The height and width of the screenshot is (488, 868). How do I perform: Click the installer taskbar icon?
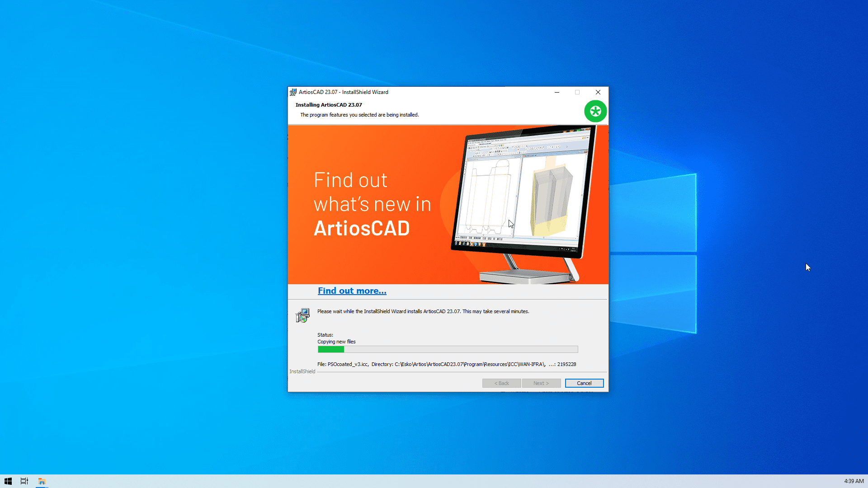(x=42, y=481)
